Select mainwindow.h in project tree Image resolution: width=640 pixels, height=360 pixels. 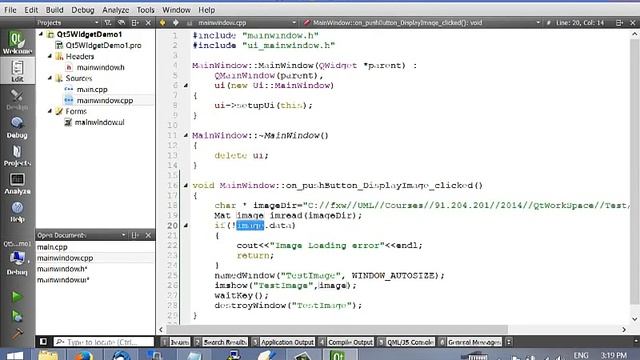click(100, 67)
